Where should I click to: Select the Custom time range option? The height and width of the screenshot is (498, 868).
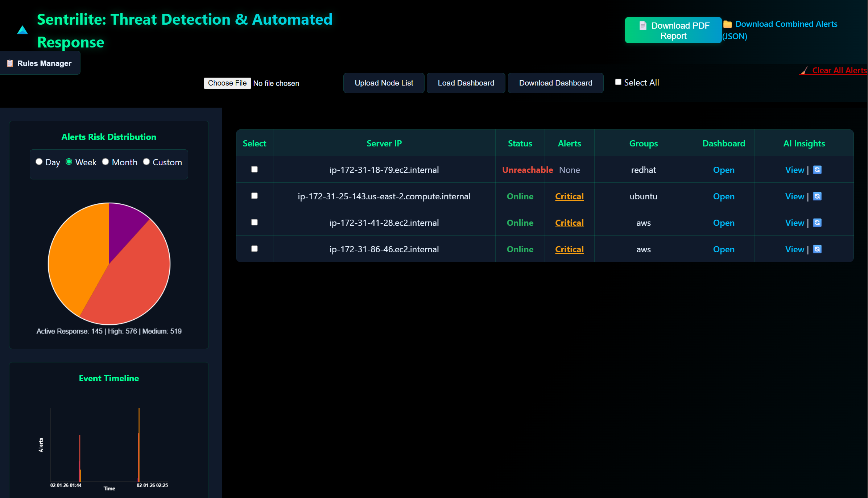[x=146, y=162]
